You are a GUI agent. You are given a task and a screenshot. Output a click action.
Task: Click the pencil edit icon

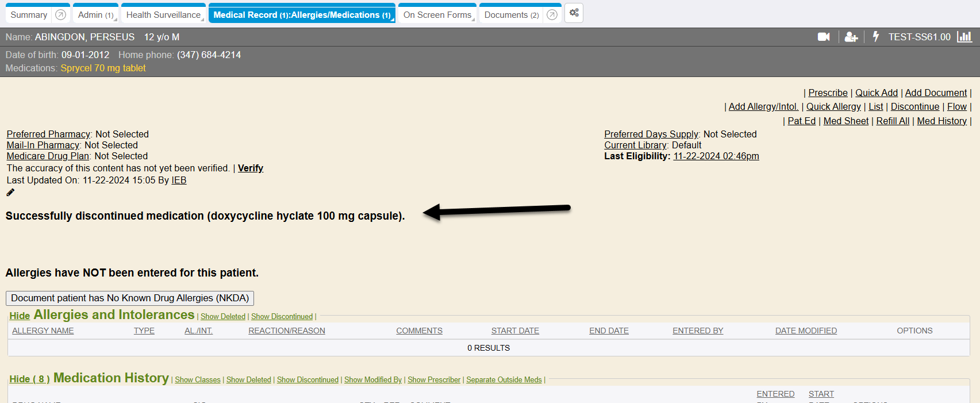tap(10, 193)
